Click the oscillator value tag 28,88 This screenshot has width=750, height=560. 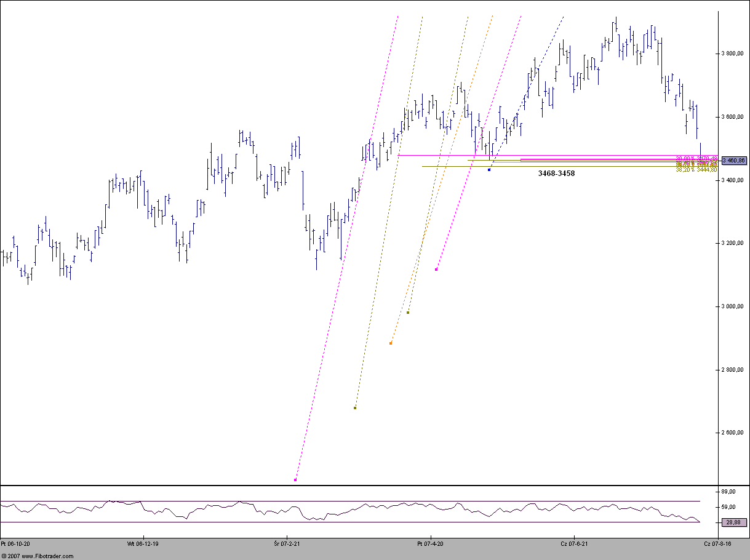(x=735, y=522)
